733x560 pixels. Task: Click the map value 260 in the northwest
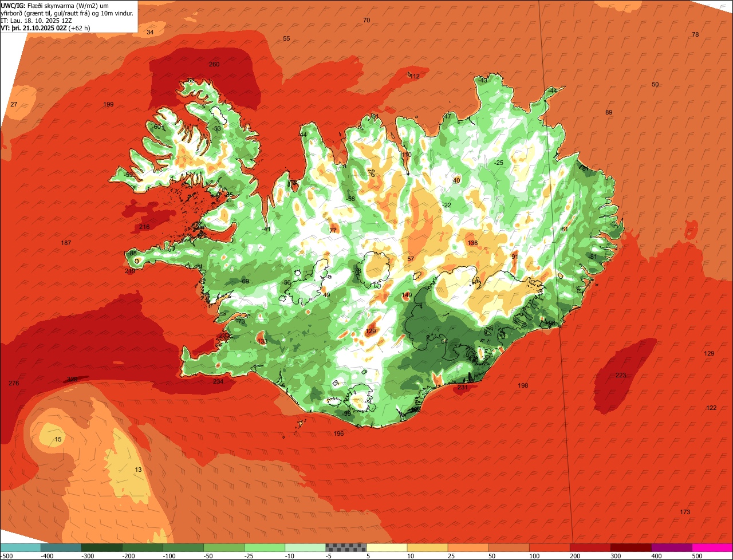214,64
